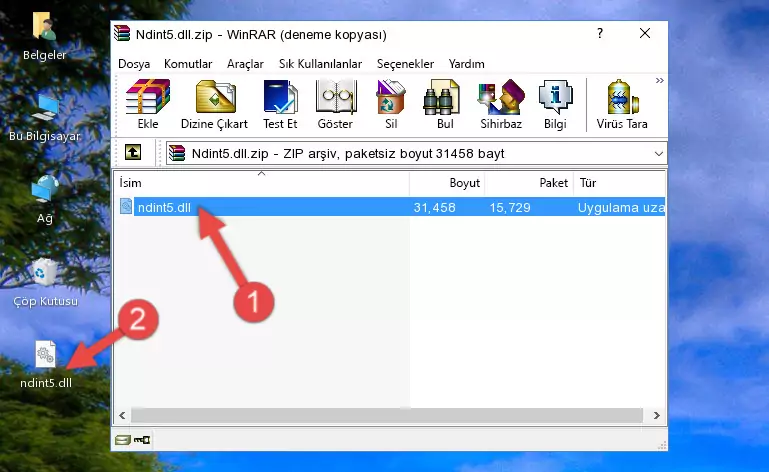The height and width of the screenshot is (472, 769).
Task: Close the WinRAR window
Action: [x=645, y=33]
